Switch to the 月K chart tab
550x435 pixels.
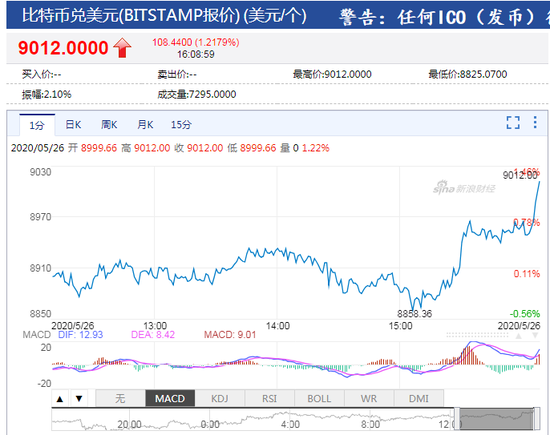tap(145, 125)
